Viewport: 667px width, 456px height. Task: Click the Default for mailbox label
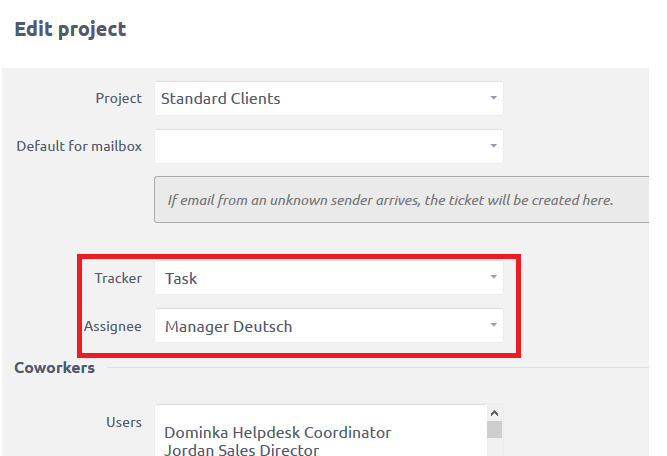coord(79,146)
